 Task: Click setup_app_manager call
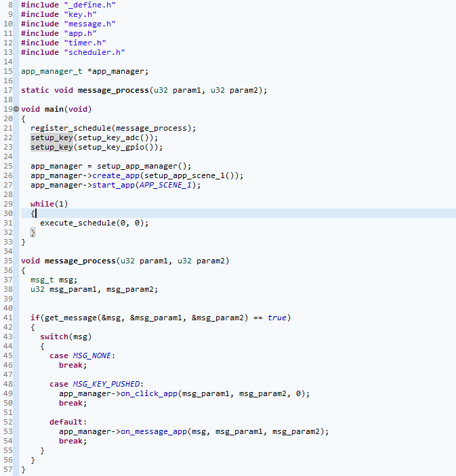tap(137, 166)
